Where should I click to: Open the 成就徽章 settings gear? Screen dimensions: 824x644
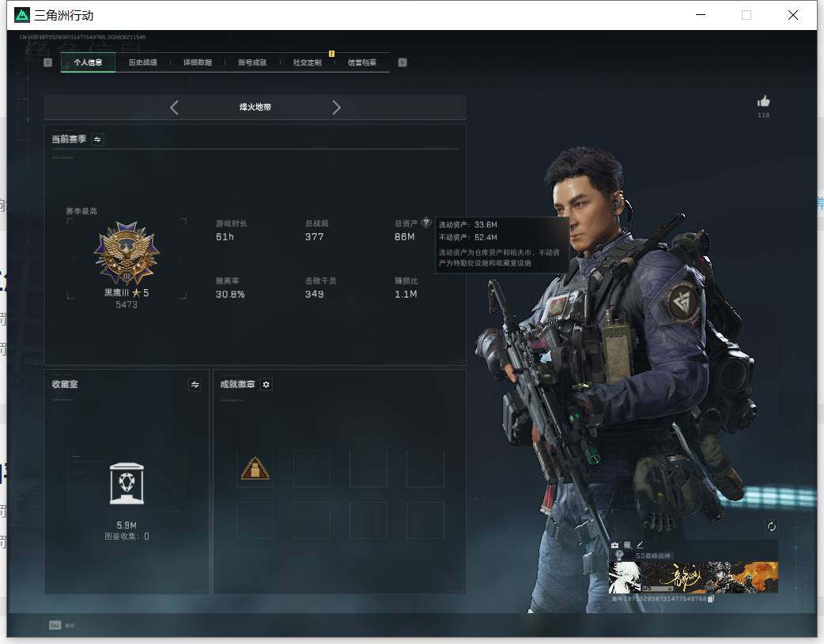tap(266, 385)
